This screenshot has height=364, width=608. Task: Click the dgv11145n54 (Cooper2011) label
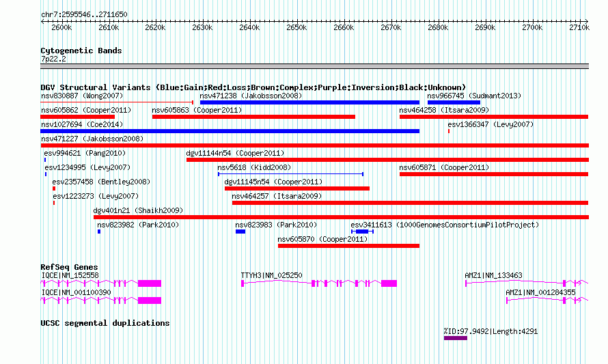(x=274, y=182)
